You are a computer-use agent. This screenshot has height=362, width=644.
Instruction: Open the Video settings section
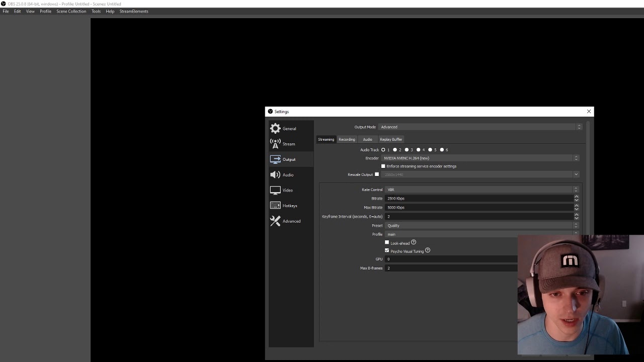click(x=291, y=190)
